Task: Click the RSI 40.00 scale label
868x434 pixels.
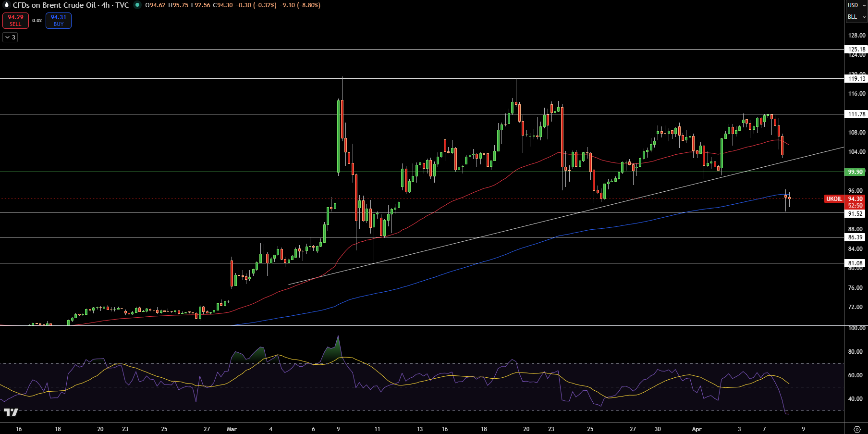Action: tap(855, 398)
